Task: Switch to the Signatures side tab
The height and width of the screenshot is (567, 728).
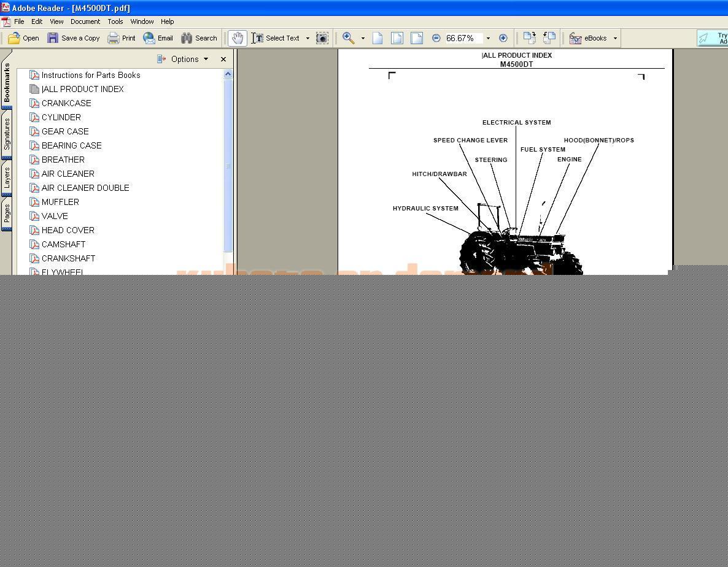Action: (7, 134)
